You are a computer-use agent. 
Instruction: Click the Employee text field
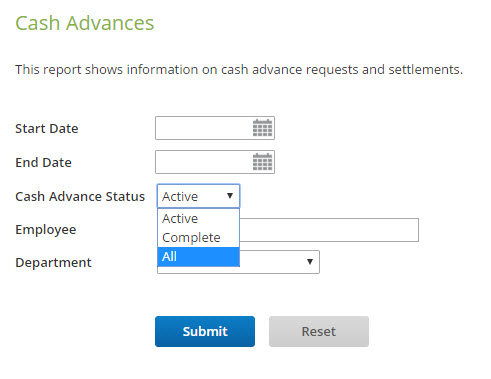coord(329,230)
